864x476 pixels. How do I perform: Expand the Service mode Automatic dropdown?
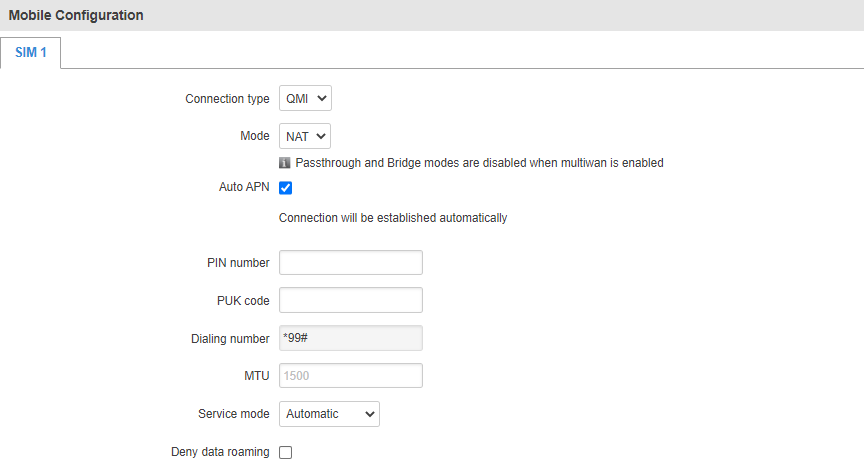pyautogui.click(x=329, y=414)
